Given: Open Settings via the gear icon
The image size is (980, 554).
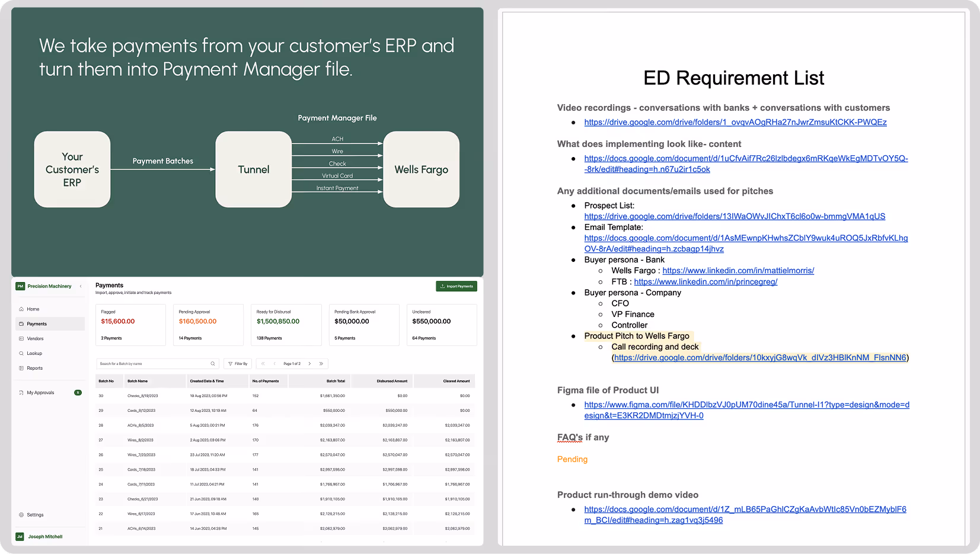Looking at the screenshot, I should coord(20,515).
